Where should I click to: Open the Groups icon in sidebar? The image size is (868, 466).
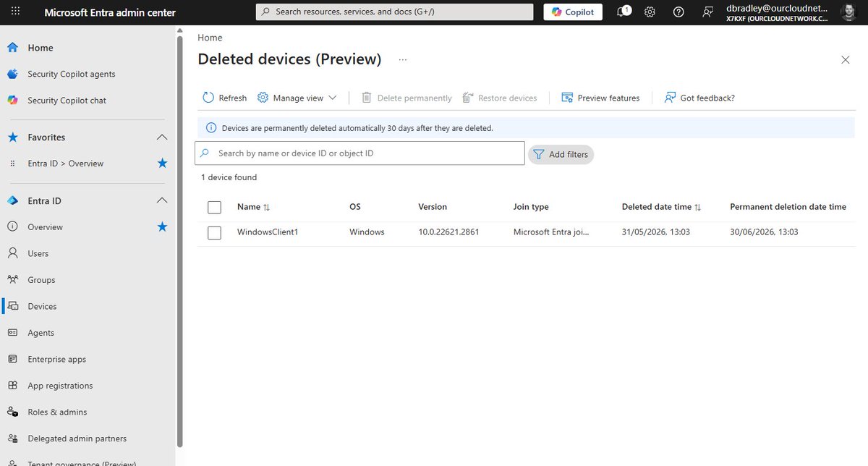point(12,280)
